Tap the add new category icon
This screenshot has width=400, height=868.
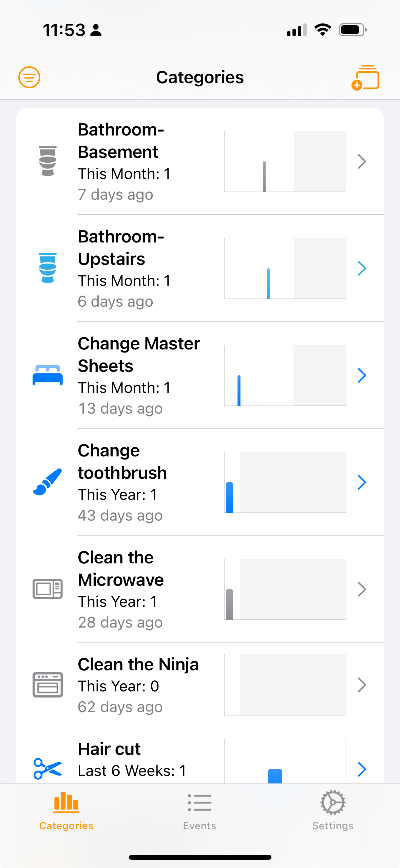tap(365, 78)
